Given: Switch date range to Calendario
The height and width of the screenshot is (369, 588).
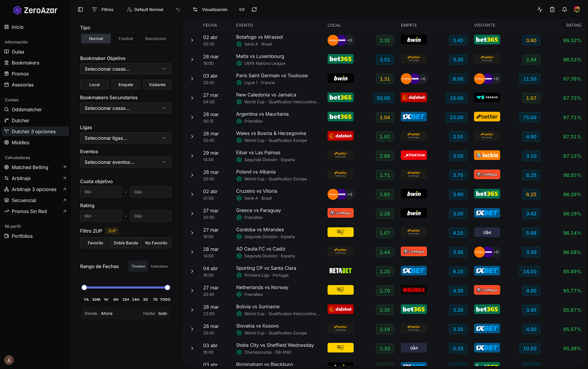Looking at the screenshot, I should (x=159, y=266).
